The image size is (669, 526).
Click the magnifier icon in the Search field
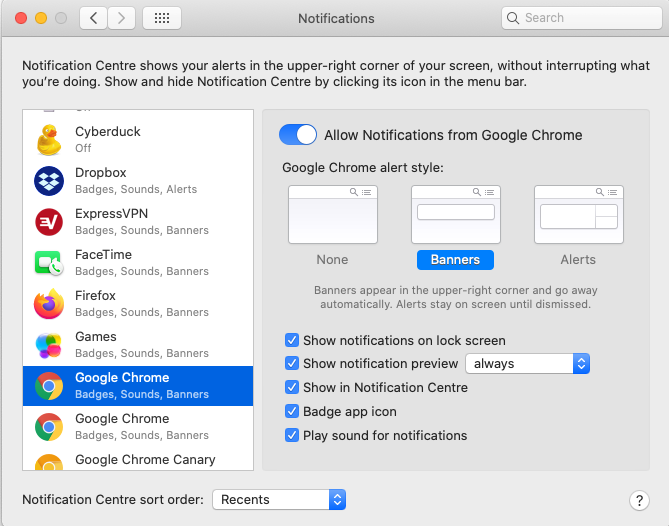pos(513,18)
